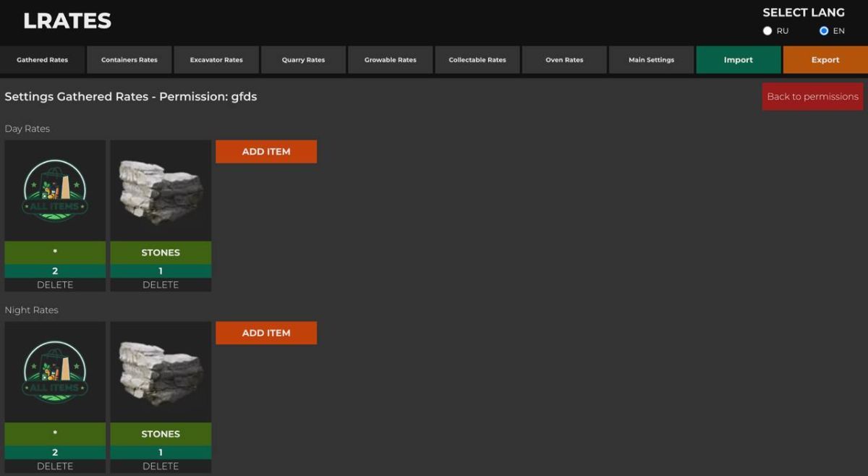Viewport: 868px width, 476px height.
Task: Select the RU language radio button
Action: 767,31
